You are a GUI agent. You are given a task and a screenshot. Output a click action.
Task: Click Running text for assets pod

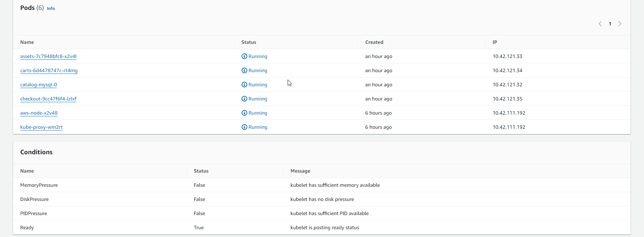point(258,56)
